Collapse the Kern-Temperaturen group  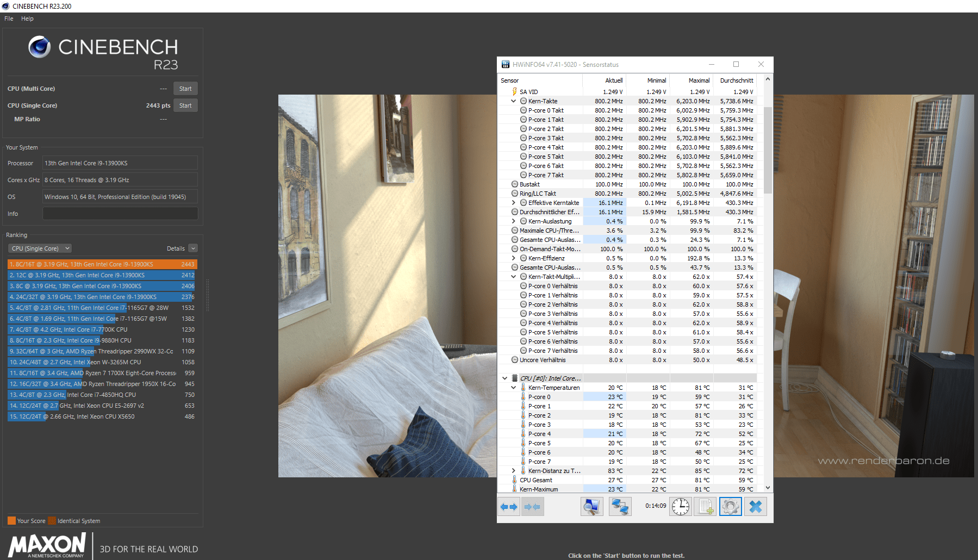(x=513, y=388)
